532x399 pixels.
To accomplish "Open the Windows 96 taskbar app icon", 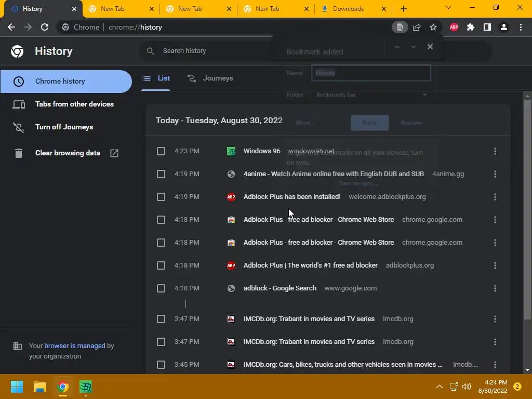I will [x=86, y=387].
